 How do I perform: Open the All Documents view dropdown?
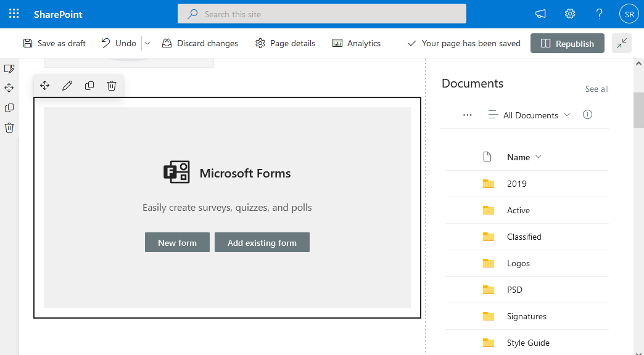click(529, 115)
